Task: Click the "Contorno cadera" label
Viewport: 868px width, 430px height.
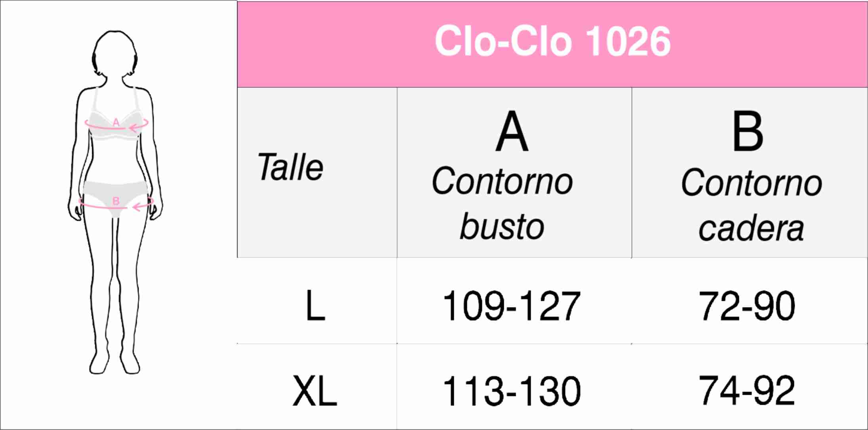Action: pos(751,205)
